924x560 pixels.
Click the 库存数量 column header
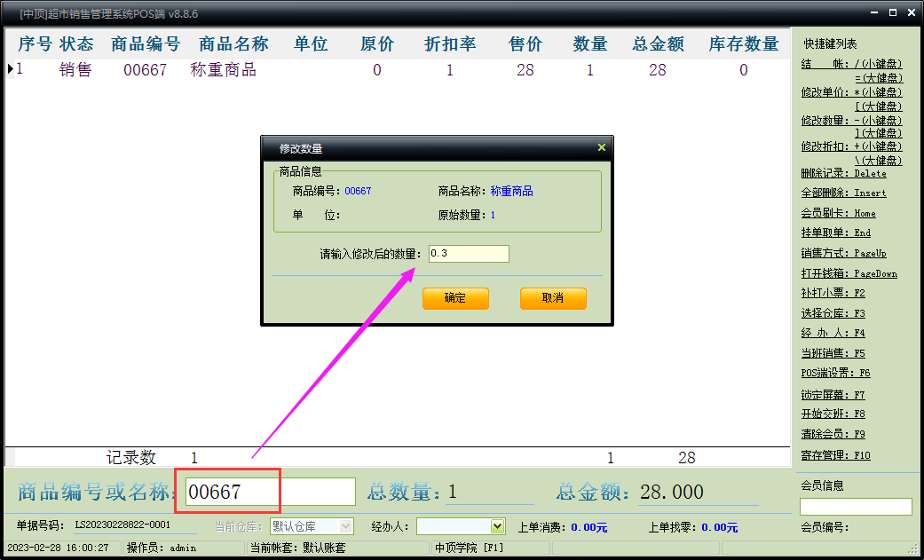(744, 43)
